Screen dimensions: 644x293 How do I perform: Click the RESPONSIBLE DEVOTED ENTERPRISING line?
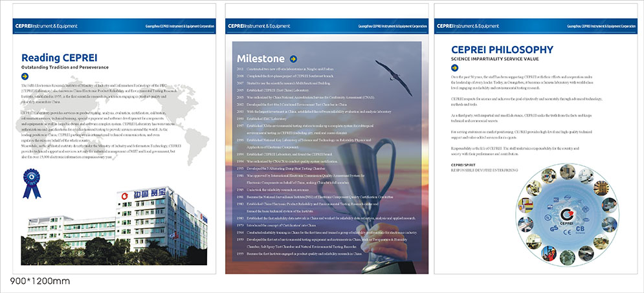(x=484, y=170)
